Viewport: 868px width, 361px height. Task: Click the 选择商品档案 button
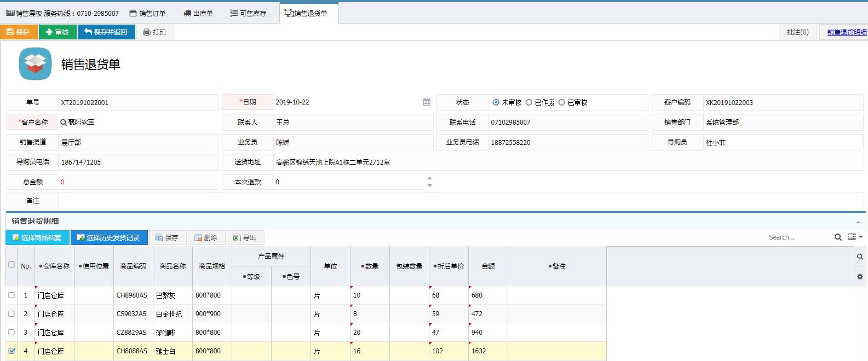(x=37, y=237)
